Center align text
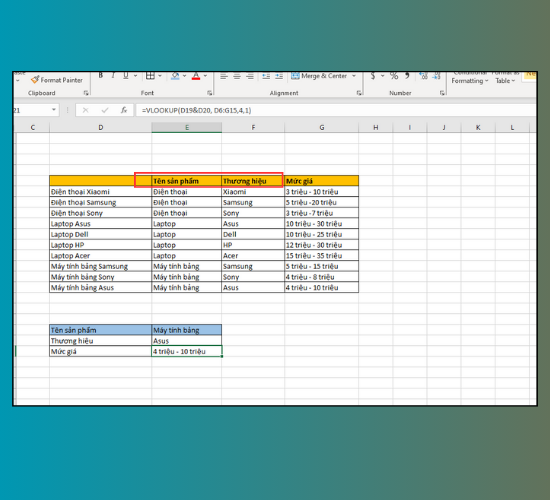This screenshot has height=500, width=550. click(x=237, y=76)
